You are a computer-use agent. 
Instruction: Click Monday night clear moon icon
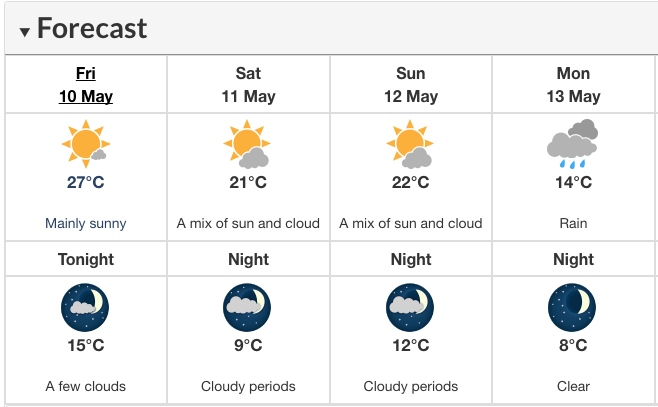(572, 307)
